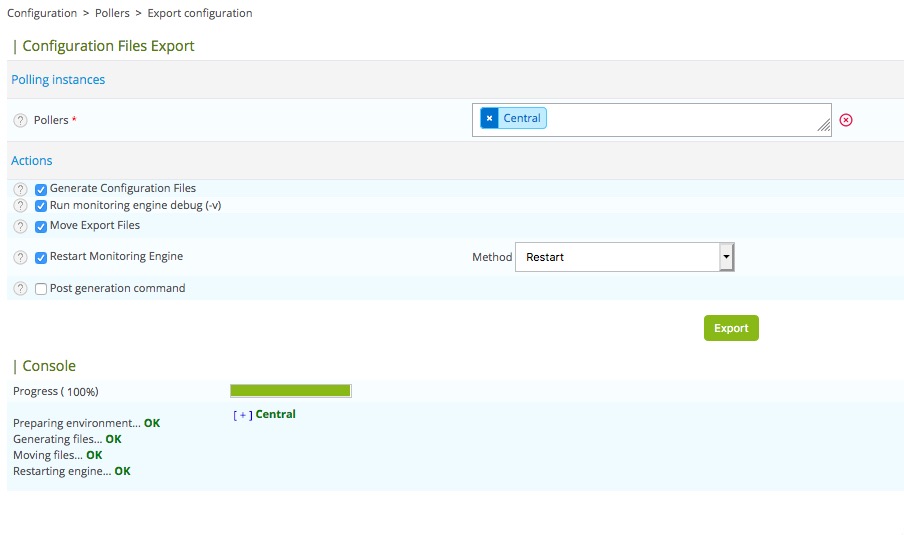This screenshot has width=904, height=535.
Task: Remove Central poller tag with x icon
Action: point(489,118)
